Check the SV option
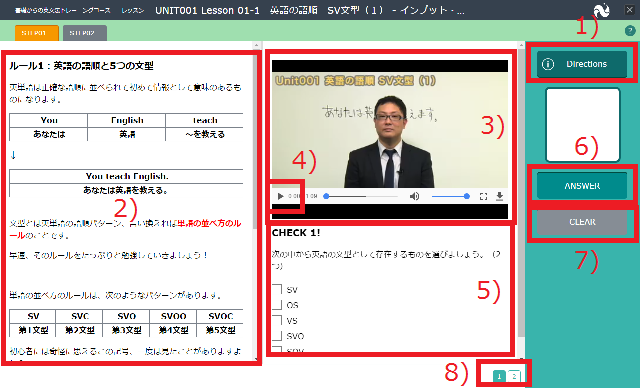 tap(277, 289)
